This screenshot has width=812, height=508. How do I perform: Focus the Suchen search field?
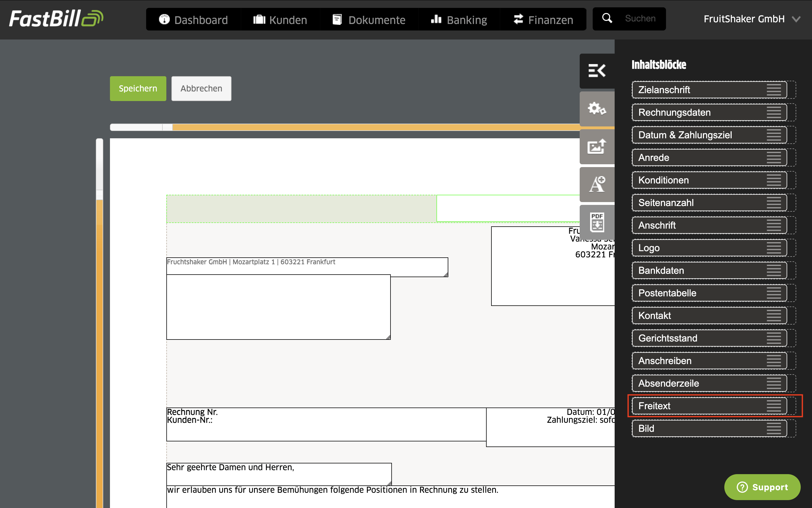click(640, 18)
